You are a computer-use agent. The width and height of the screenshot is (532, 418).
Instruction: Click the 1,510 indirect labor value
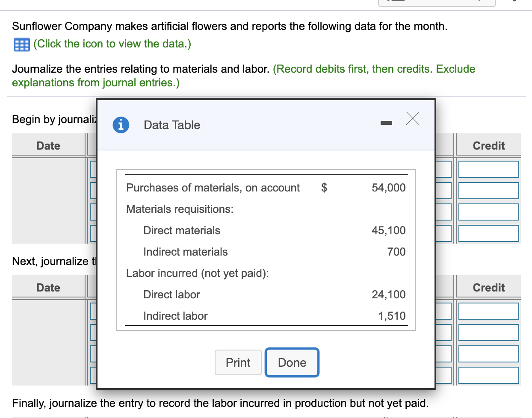point(392,316)
